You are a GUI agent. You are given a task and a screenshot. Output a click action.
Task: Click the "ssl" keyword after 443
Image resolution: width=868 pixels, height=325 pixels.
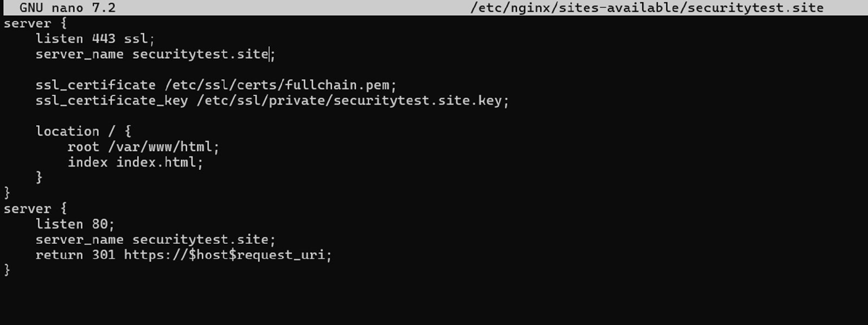tap(136, 39)
